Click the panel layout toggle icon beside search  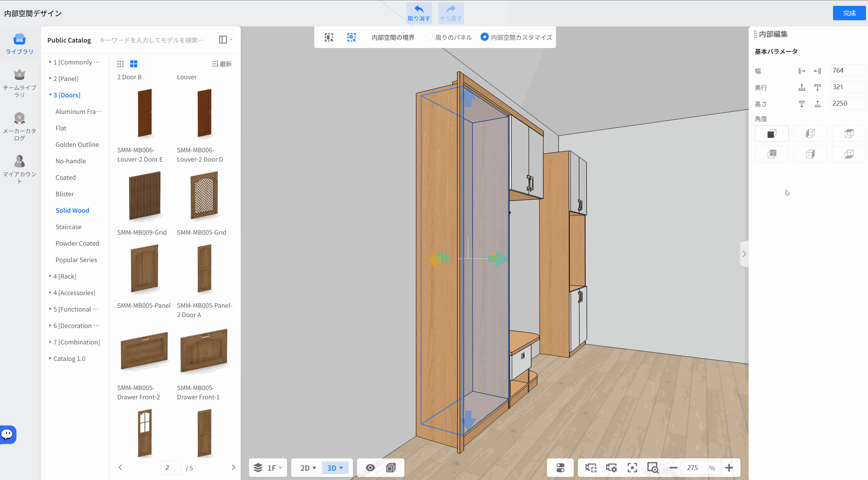coord(225,40)
